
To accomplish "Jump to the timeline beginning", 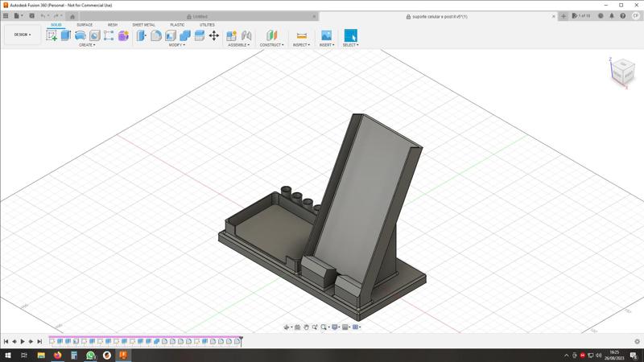I will 6,342.
